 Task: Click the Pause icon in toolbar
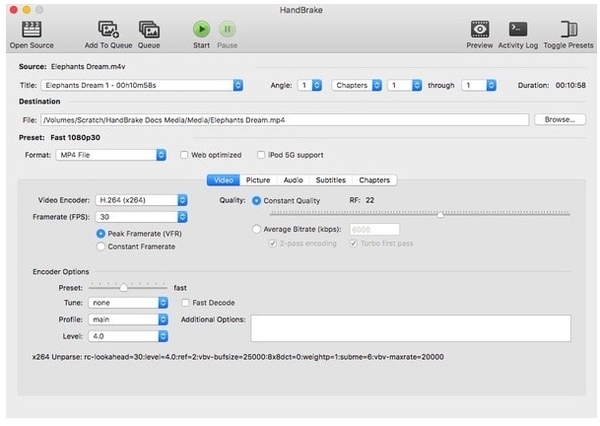click(227, 29)
